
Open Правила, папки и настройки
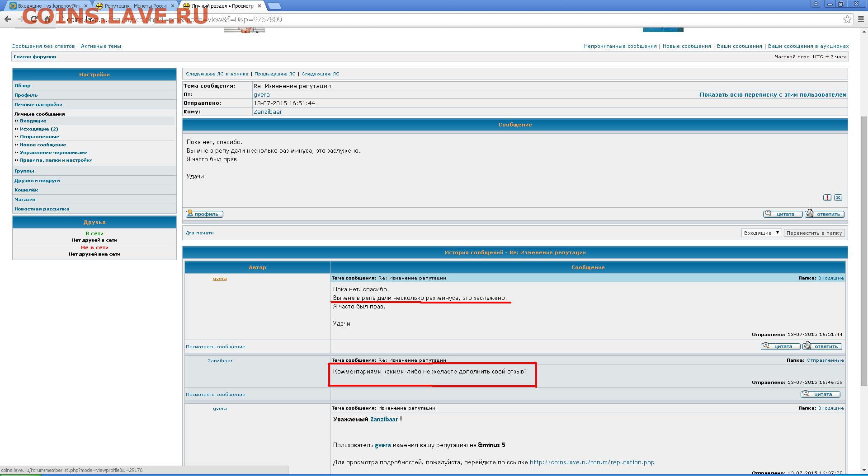click(x=56, y=160)
